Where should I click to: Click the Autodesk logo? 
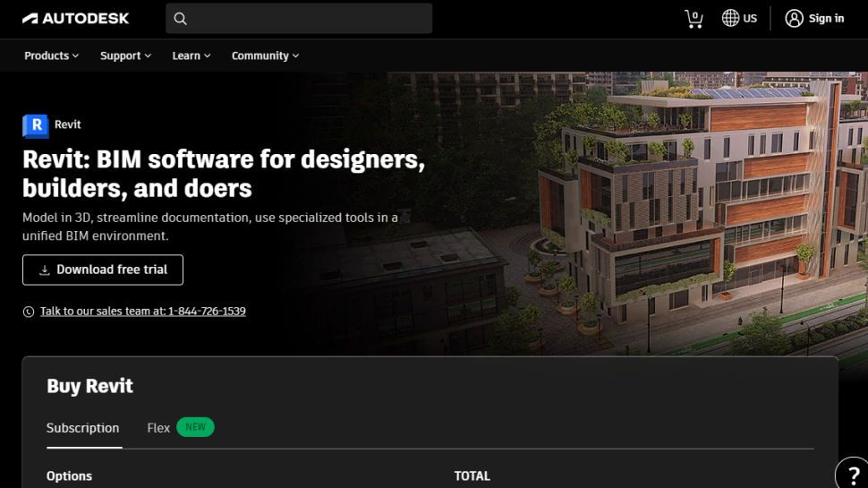(76, 18)
